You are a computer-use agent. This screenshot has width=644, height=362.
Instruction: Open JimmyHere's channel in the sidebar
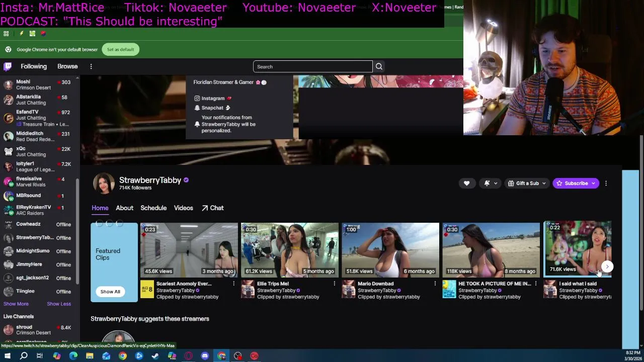point(39,264)
